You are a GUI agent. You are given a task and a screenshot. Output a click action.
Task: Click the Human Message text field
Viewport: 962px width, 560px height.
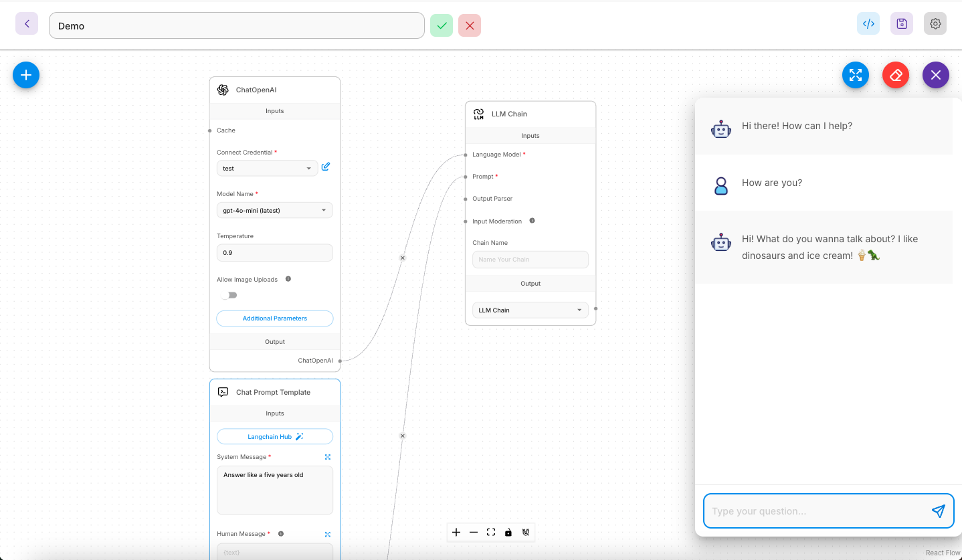coord(275,551)
